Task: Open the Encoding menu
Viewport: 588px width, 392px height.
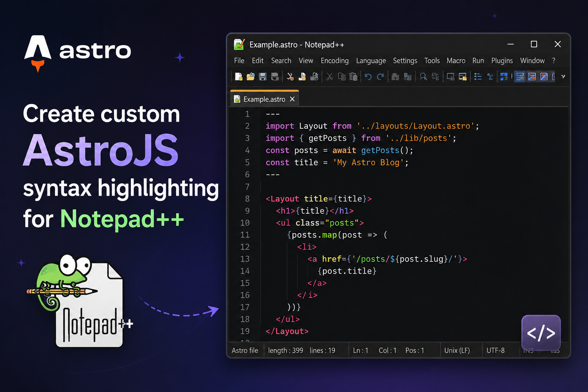Action: (x=335, y=60)
